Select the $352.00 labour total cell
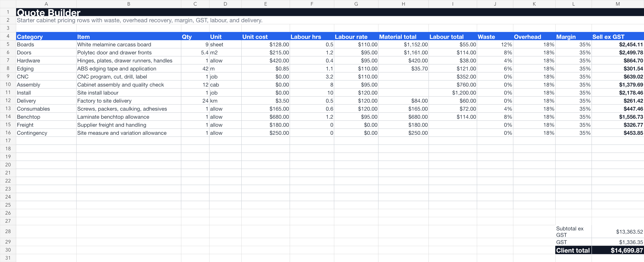The image size is (644, 262). point(453,77)
